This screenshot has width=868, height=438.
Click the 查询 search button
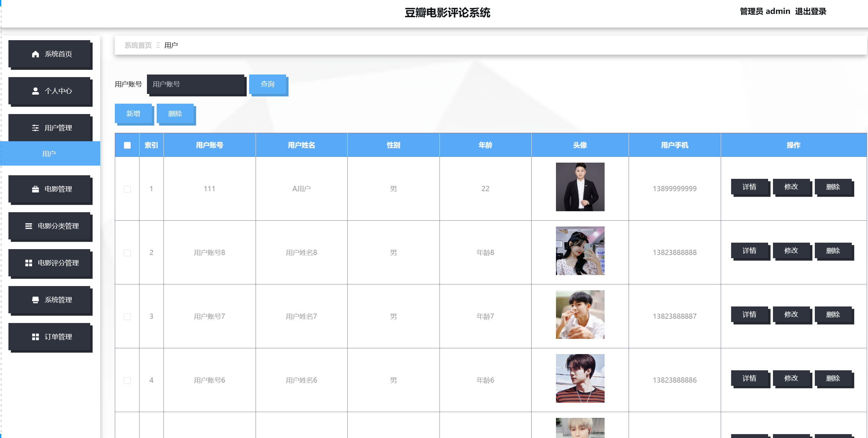[268, 84]
